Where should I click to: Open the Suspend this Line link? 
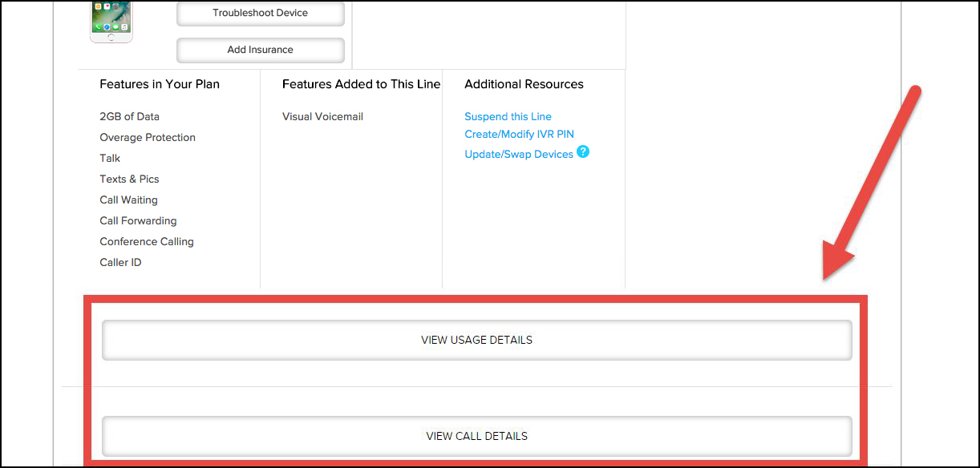(508, 116)
